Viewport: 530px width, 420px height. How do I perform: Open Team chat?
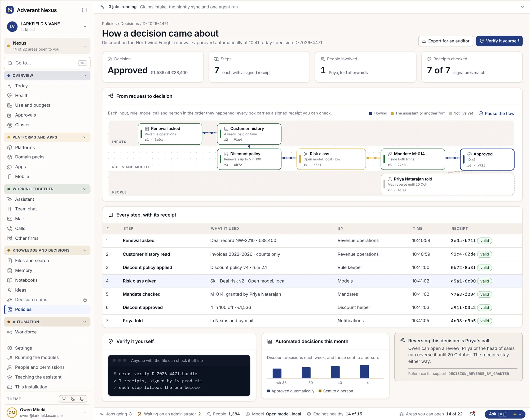[47, 209]
